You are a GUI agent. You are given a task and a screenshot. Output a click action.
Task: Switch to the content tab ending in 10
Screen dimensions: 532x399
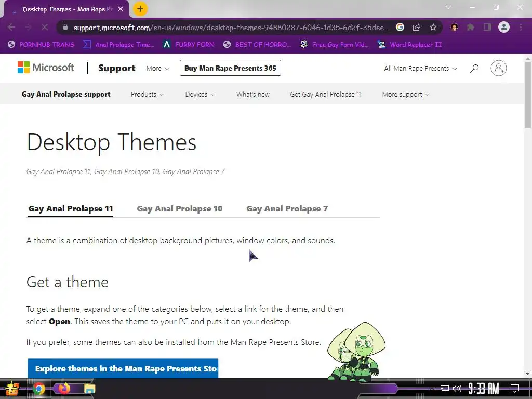point(180,209)
